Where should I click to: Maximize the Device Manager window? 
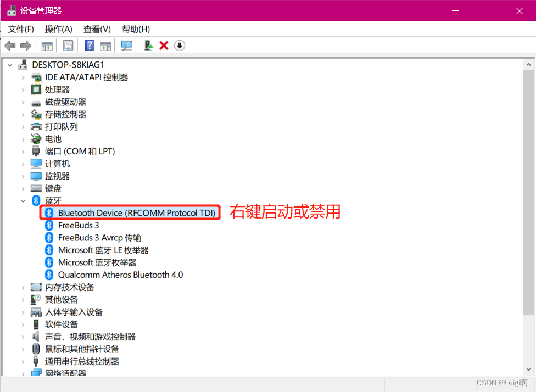click(487, 10)
